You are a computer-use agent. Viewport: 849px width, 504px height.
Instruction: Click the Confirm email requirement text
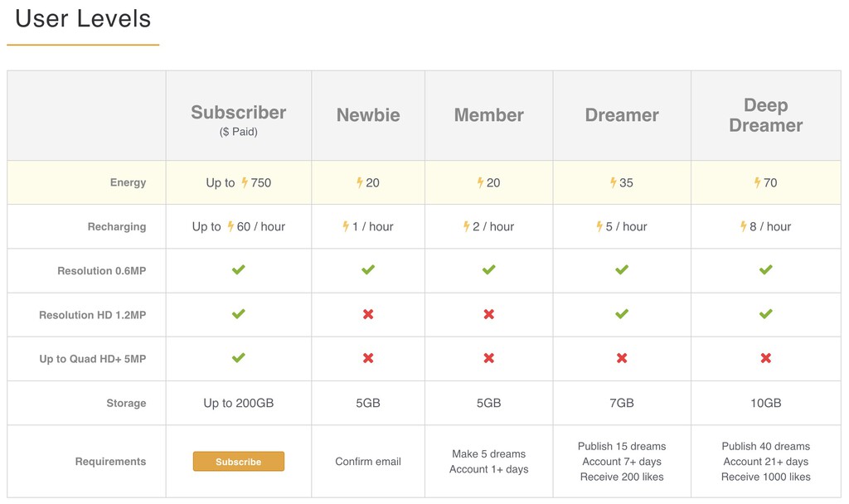368,462
